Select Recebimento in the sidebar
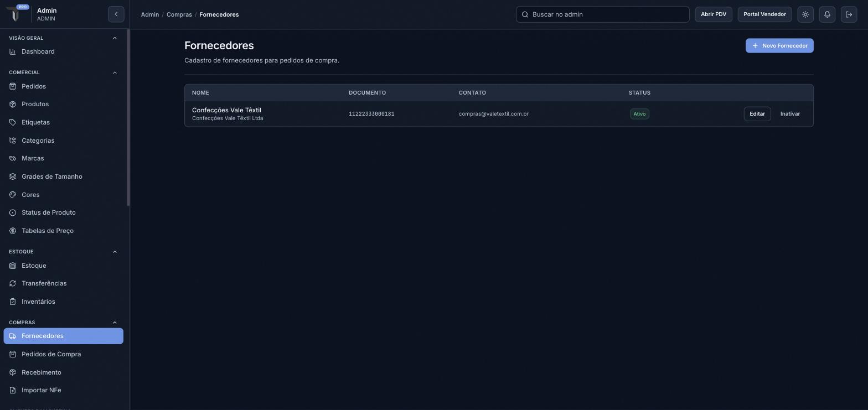 pos(63,372)
